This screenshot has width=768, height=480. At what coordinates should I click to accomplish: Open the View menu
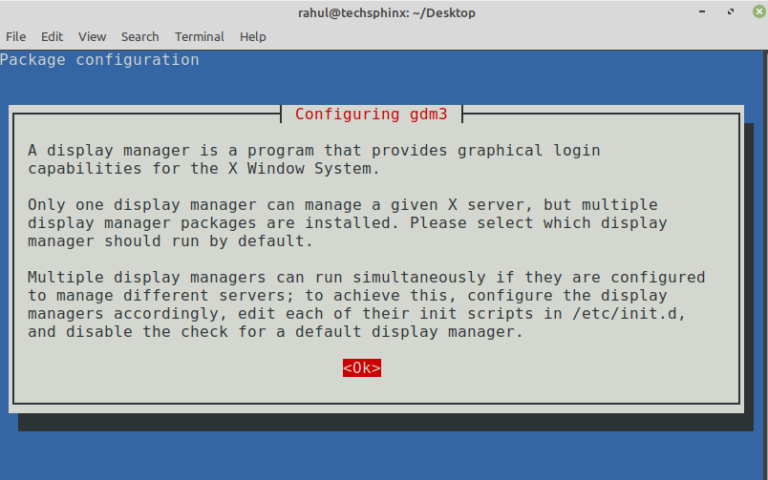point(92,36)
